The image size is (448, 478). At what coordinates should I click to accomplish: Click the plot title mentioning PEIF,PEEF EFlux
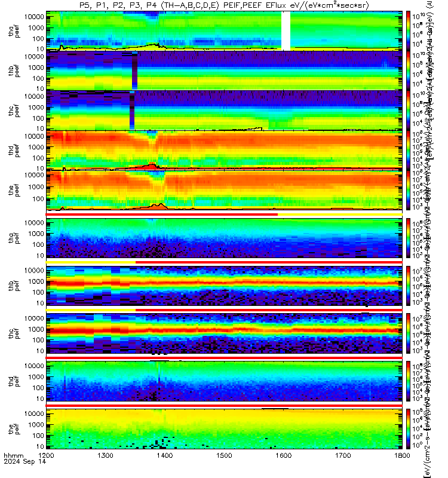pyautogui.click(x=224, y=5)
